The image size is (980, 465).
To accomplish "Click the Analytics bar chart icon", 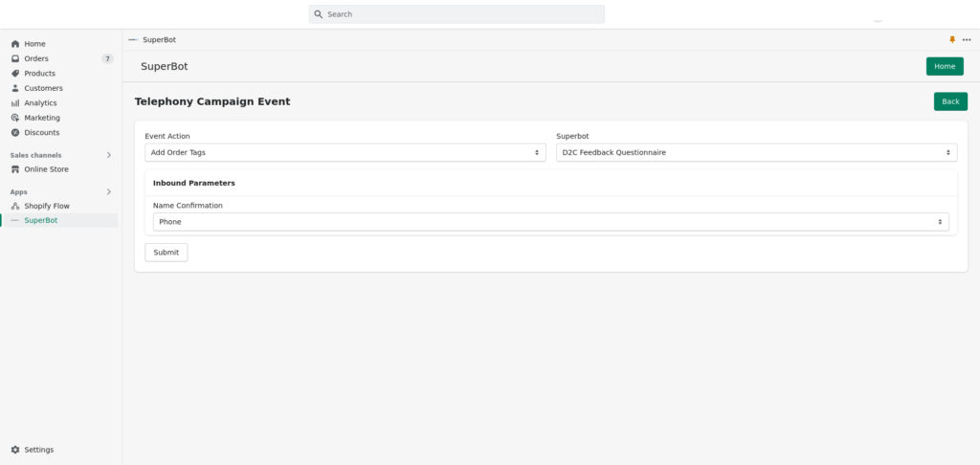I will coord(15,103).
